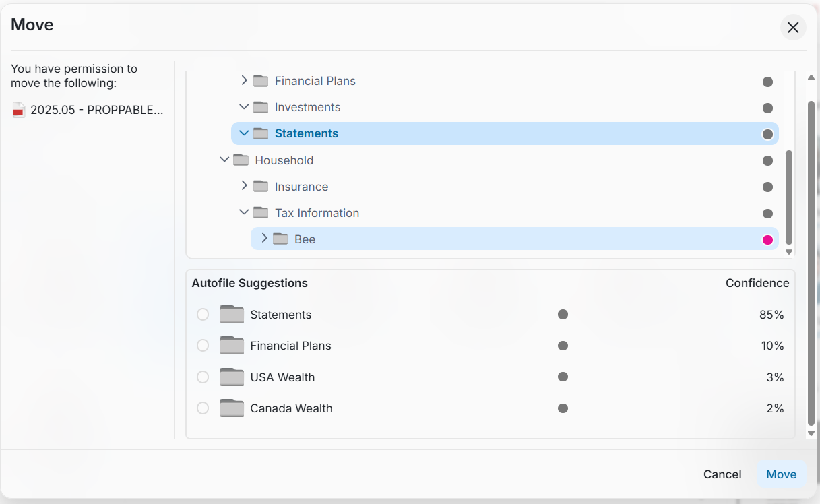Screen dimensions: 820x504
Task: Click Canada Wealth suggestion folder icon
Action: [x=232, y=408]
